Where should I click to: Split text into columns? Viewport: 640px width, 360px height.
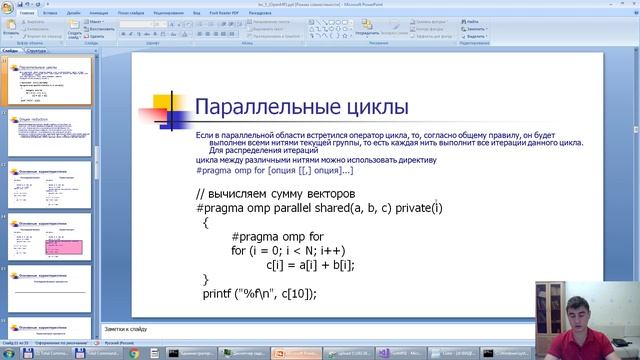(x=231, y=34)
